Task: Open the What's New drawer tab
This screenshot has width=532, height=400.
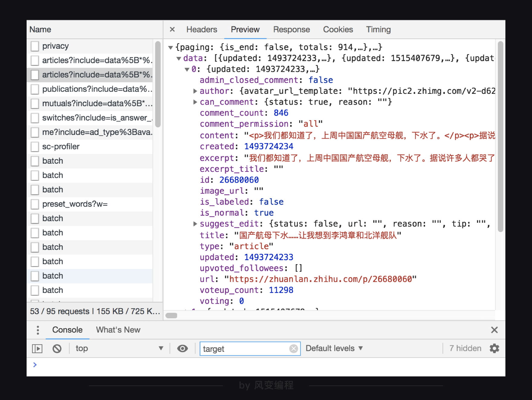Action: [x=118, y=330]
